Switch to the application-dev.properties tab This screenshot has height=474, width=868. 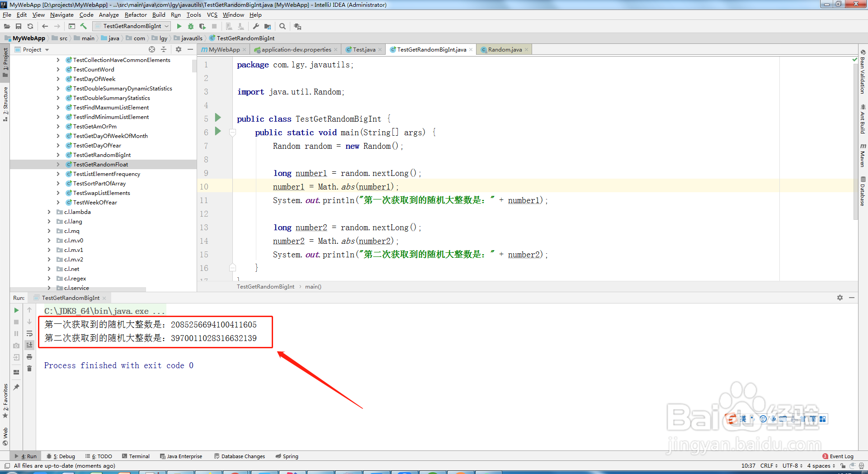click(x=296, y=50)
